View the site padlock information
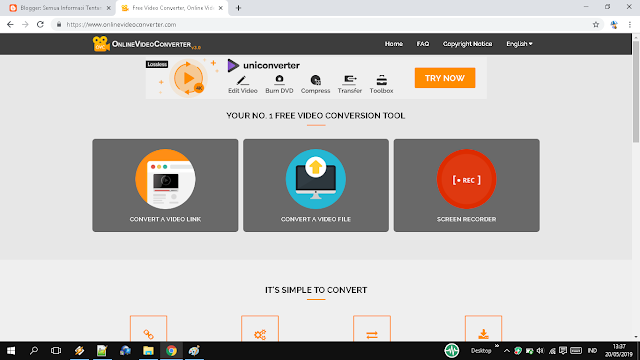Image resolution: width=640 pixels, height=360 pixels. [59, 24]
